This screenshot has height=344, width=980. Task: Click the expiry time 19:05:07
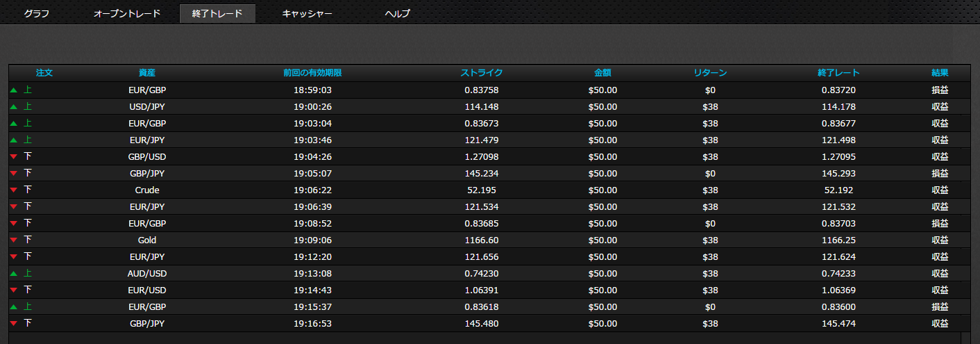(312, 174)
